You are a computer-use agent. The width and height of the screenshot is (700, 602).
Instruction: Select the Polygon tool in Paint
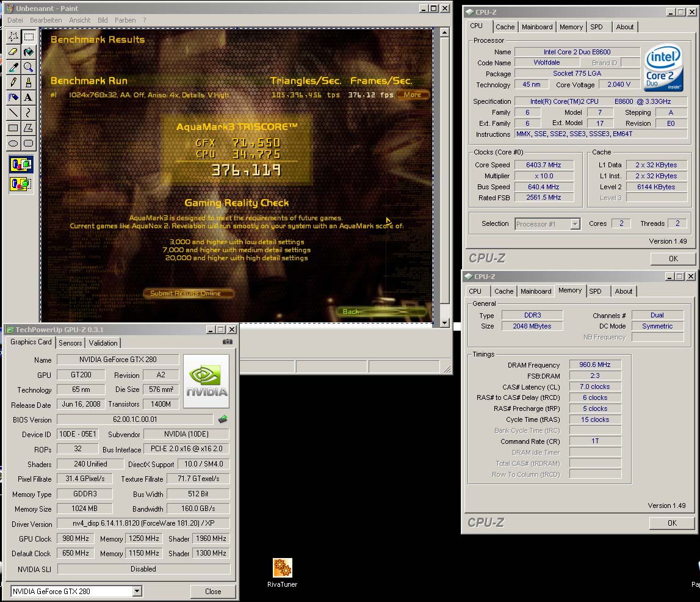click(29, 128)
